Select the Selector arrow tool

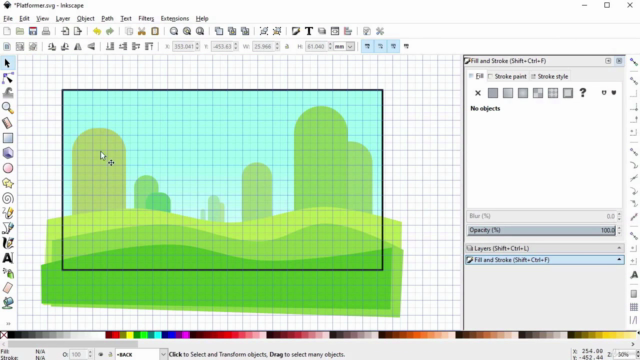coord(7,63)
